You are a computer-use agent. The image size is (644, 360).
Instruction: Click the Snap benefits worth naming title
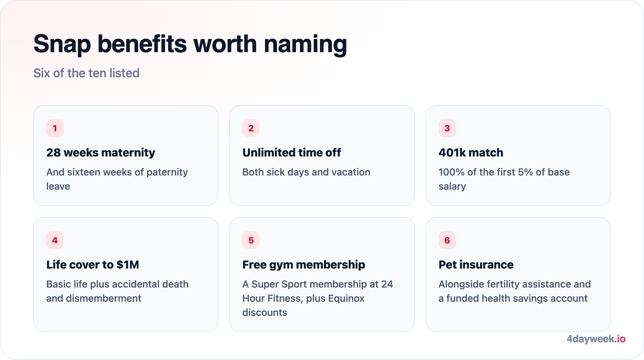click(x=190, y=44)
